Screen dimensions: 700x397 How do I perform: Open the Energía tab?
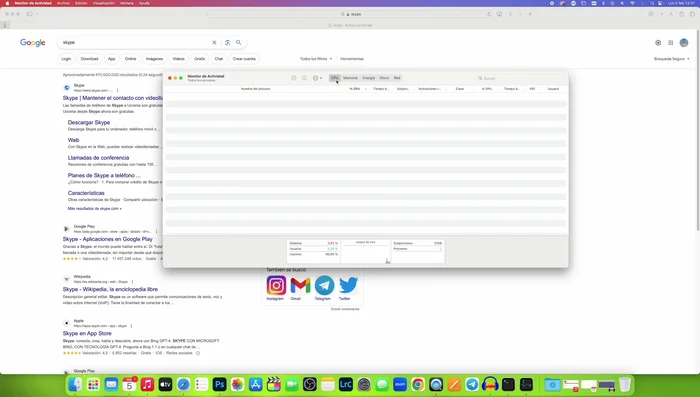pyautogui.click(x=368, y=78)
